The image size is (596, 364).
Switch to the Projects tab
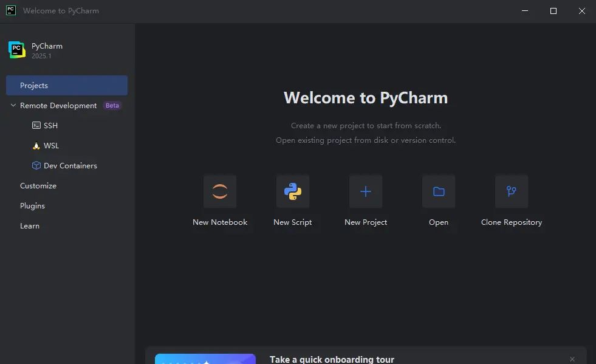point(33,85)
